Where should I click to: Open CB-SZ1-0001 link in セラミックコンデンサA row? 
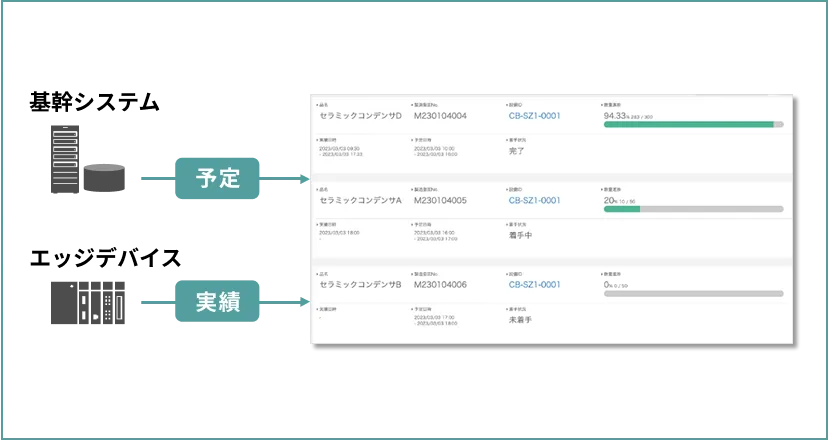point(534,201)
